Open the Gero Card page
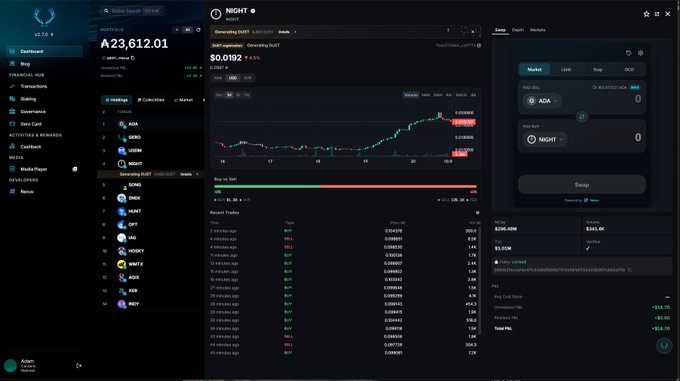This screenshot has height=381, width=680. tap(30, 124)
